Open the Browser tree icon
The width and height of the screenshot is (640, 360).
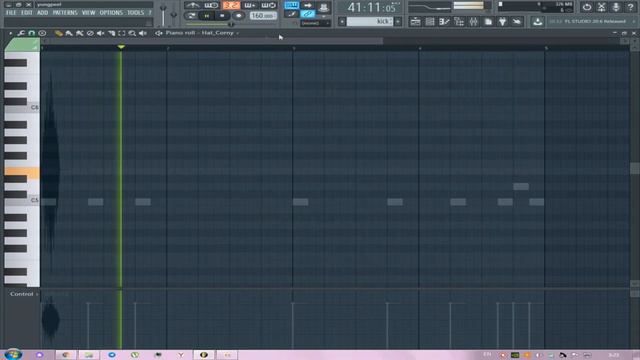pyautogui.click(x=459, y=22)
